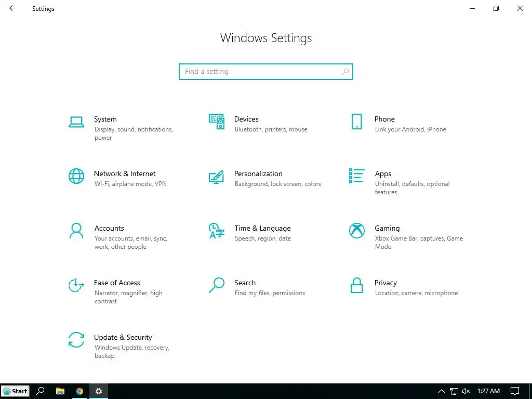The image size is (532, 399).
Task: Open the Personalization heading
Action: [x=258, y=174]
